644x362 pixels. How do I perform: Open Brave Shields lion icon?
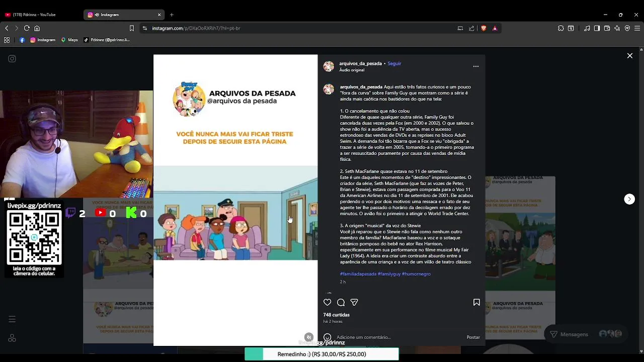[x=484, y=28]
